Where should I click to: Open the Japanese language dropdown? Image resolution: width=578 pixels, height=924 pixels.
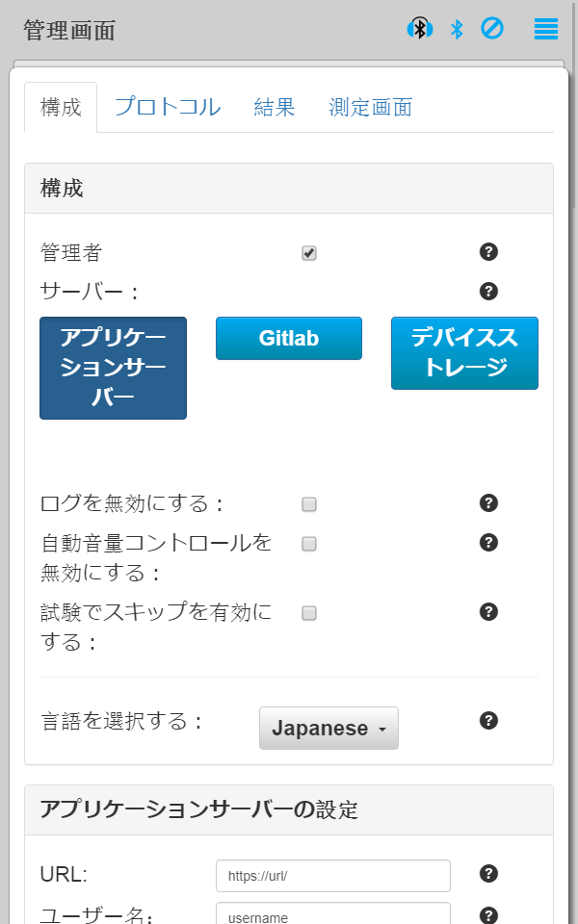point(328,729)
